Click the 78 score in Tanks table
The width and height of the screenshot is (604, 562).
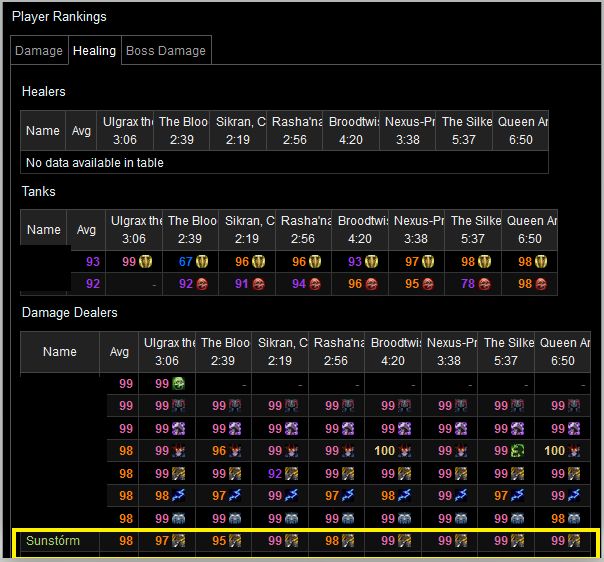[468, 284]
